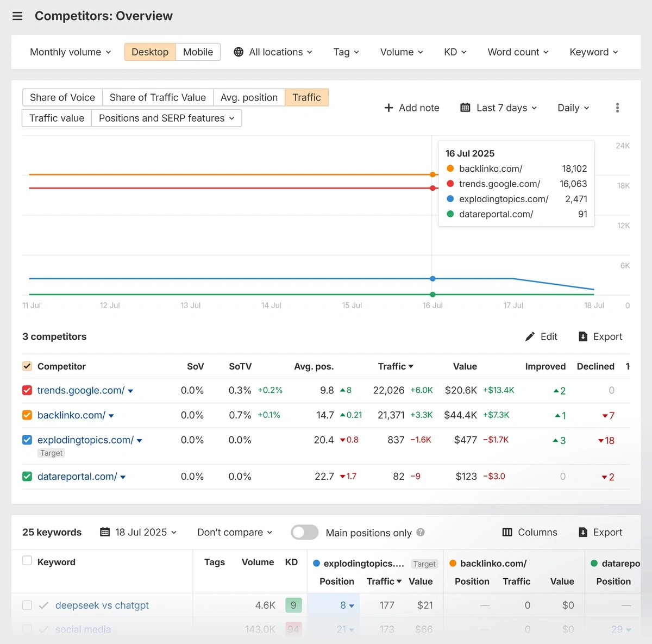This screenshot has height=644, width=652.
Task: Open the Monthly volume dropdown
Action: (71, 52)
